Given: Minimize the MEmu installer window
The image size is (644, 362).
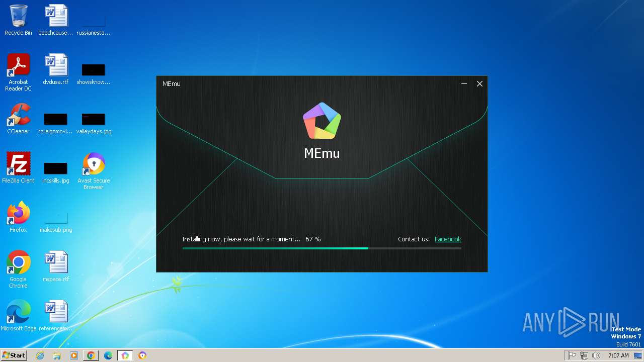Looking at the screenshot, I should (x=464, y=84).
